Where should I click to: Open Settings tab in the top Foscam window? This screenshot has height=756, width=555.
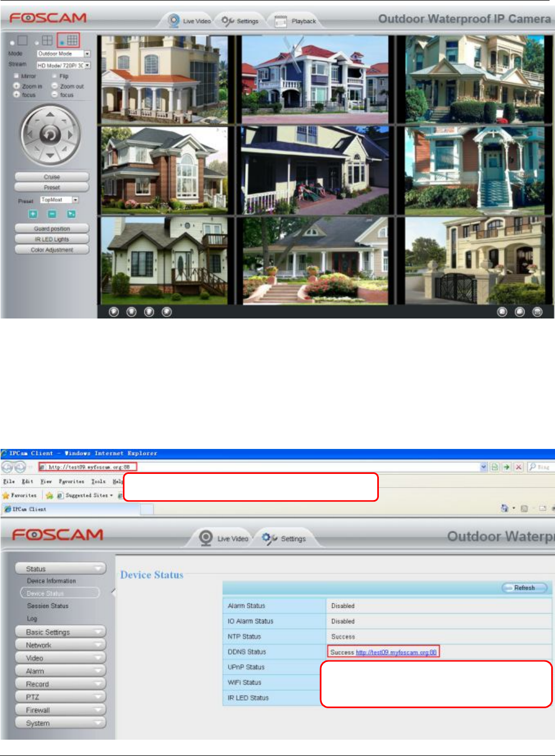[241, 21]
